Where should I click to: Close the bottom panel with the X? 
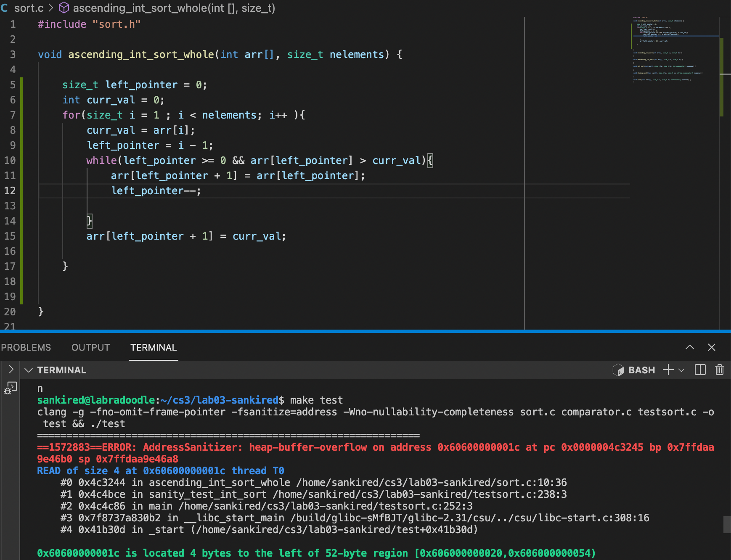(x=712, y=347)
